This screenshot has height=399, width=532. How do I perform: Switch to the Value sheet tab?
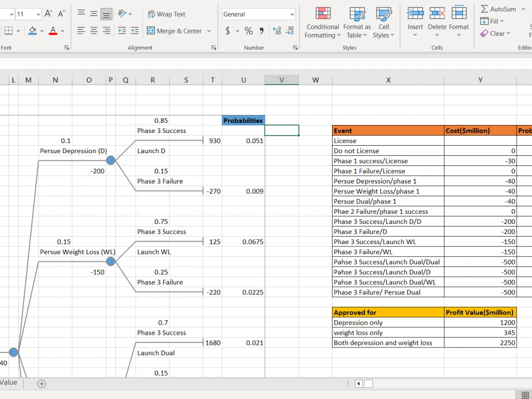pyautogui.click(x=10, y=382)
